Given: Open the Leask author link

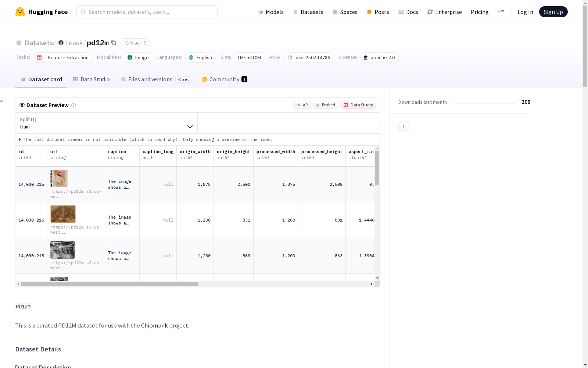Looking at the screenshot, I should 74,43.
